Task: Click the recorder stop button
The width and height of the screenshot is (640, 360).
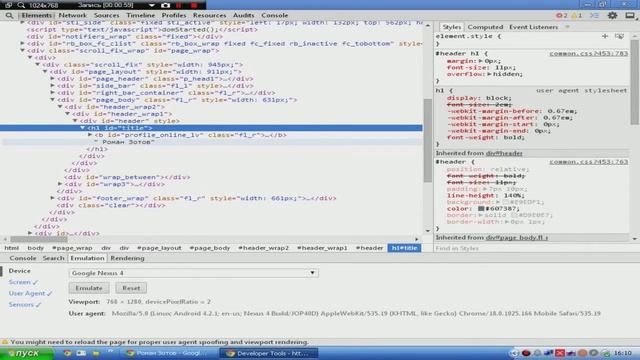Action: (x=194, y=5)
